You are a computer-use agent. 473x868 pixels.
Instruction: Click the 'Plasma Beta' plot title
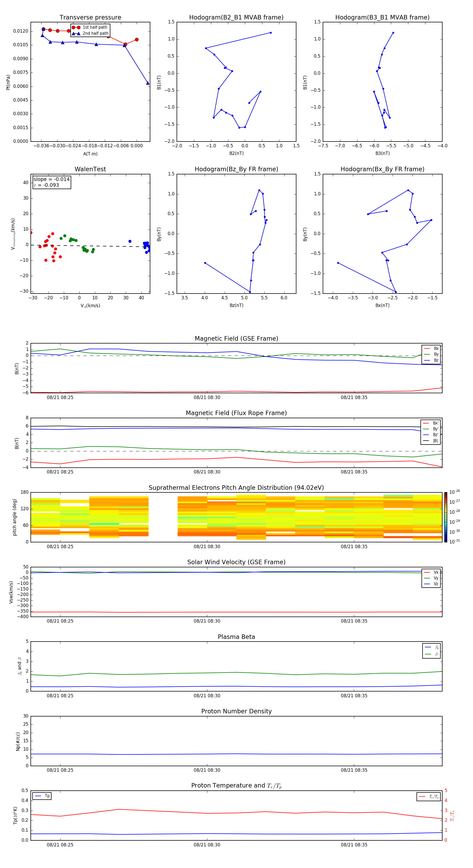[x=236, y=637]
